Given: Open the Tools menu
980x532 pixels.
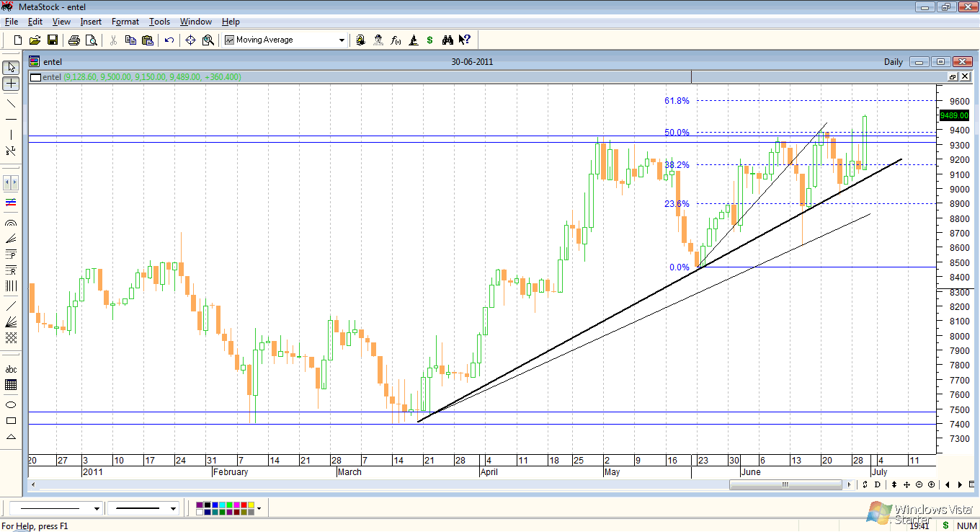Looking at the screenshot, I should click(x=159, y=22).
